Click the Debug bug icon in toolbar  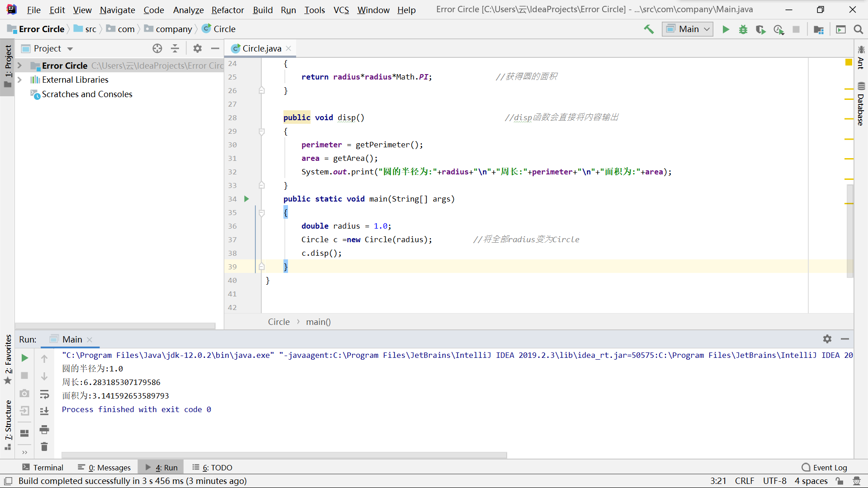click(x=743, y=29)
